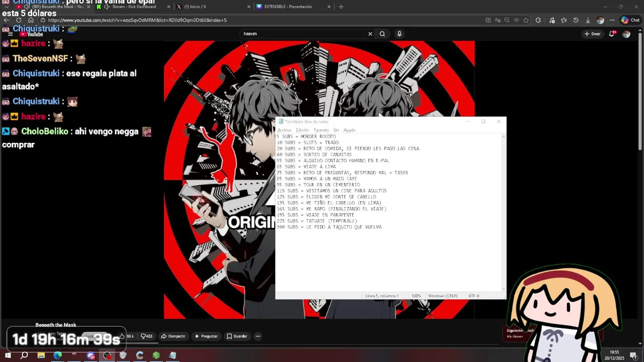Click the line '195 SUBS = VIAJE EN PARAPENTE'
644x362 pixels.
pos(315,215)
